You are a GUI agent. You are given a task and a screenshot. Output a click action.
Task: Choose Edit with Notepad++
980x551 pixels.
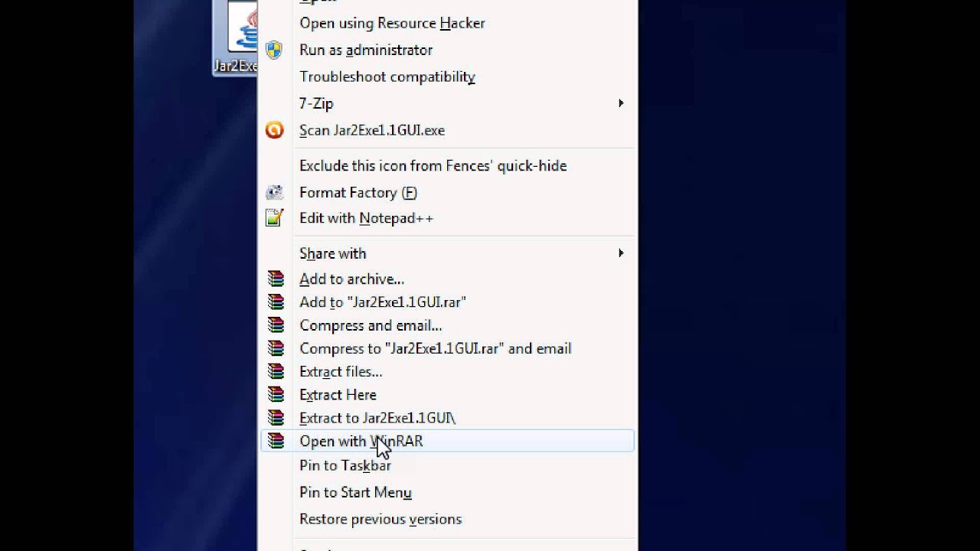pos(367,218)
